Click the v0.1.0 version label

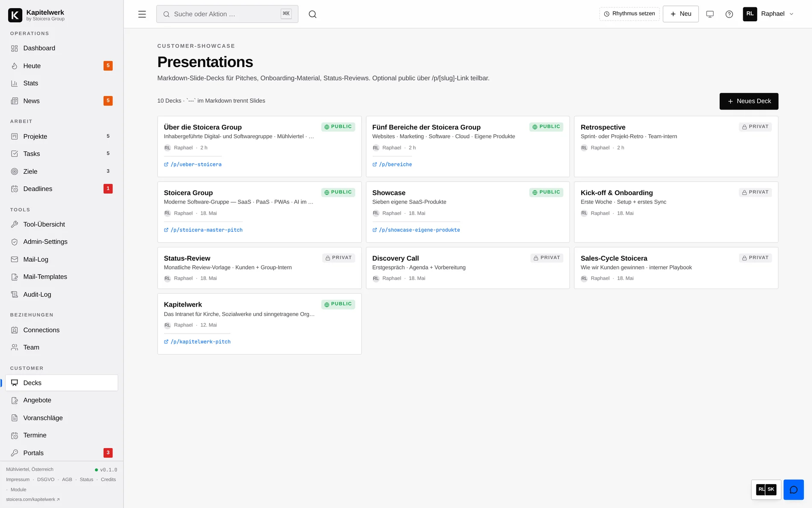tap(109, 470)
